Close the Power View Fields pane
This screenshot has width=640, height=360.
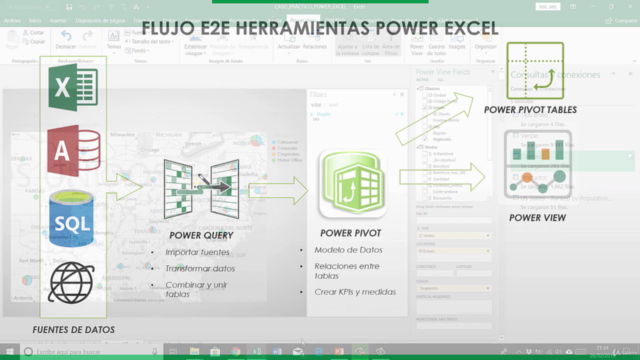(x=493, y=72)
